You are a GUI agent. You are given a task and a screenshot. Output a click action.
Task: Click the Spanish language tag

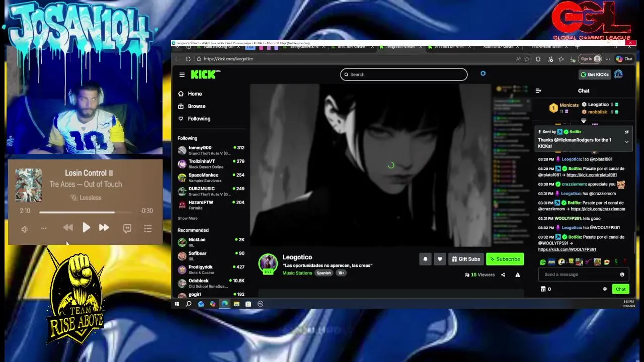pos(324,273)
